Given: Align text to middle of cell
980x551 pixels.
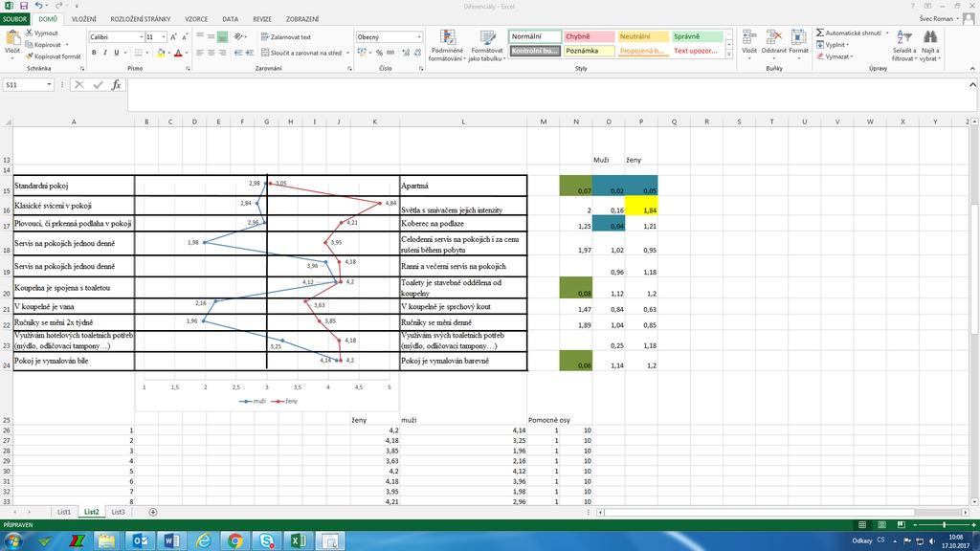Looking at the screenshot, I should point(212,37).
